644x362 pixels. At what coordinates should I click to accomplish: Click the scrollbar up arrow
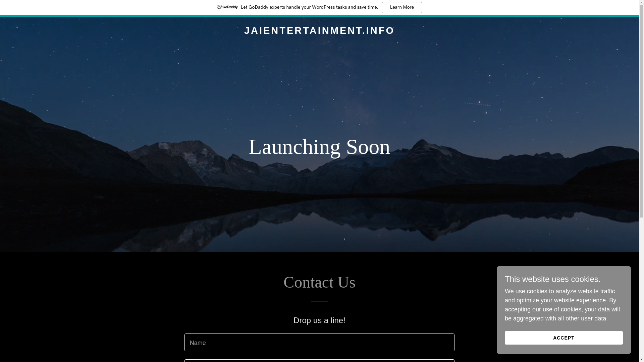641,3
